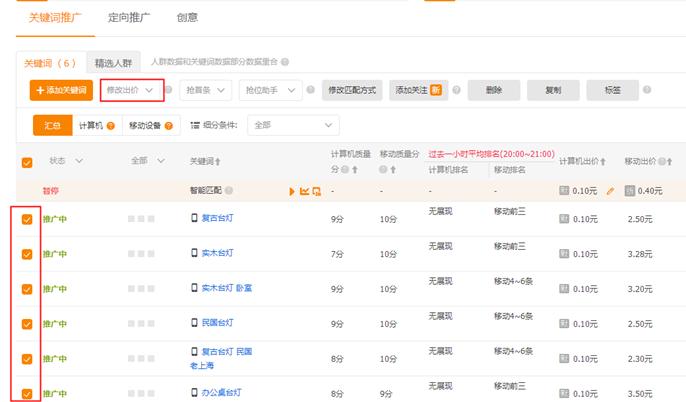
Task: Toggle the select-all checkbox in table header
Action: pyautogui.click(x=27, y=163)
